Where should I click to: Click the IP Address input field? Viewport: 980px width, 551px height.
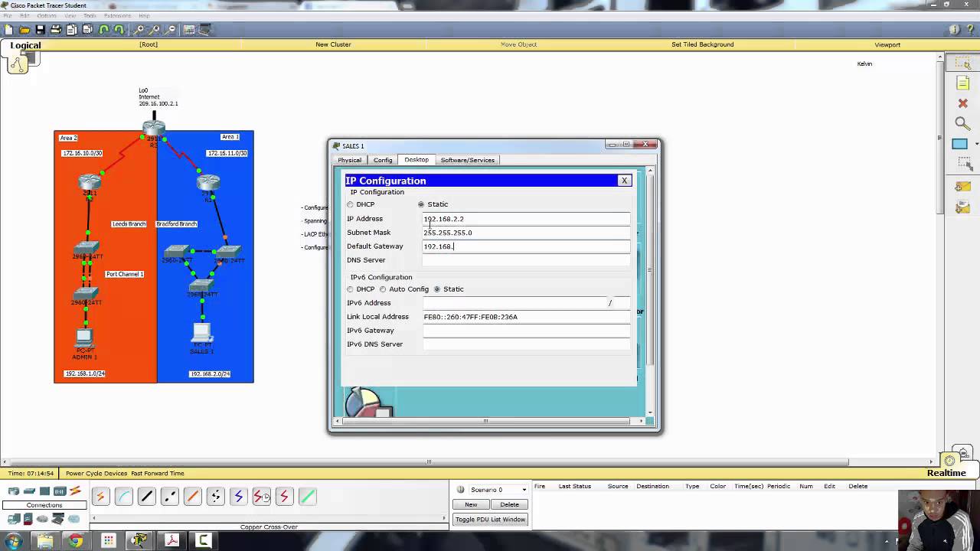(526, 219)
